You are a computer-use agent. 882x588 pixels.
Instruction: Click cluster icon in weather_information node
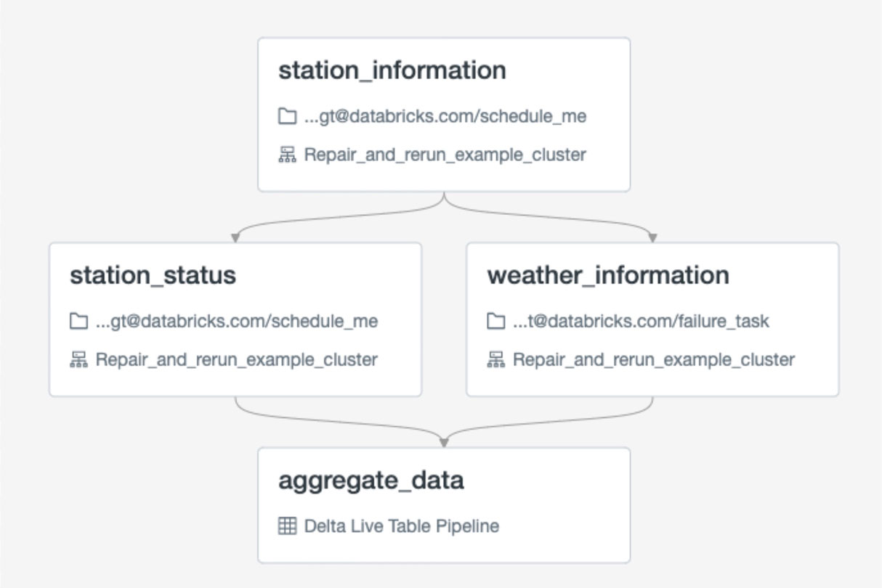tap(495, 359)
